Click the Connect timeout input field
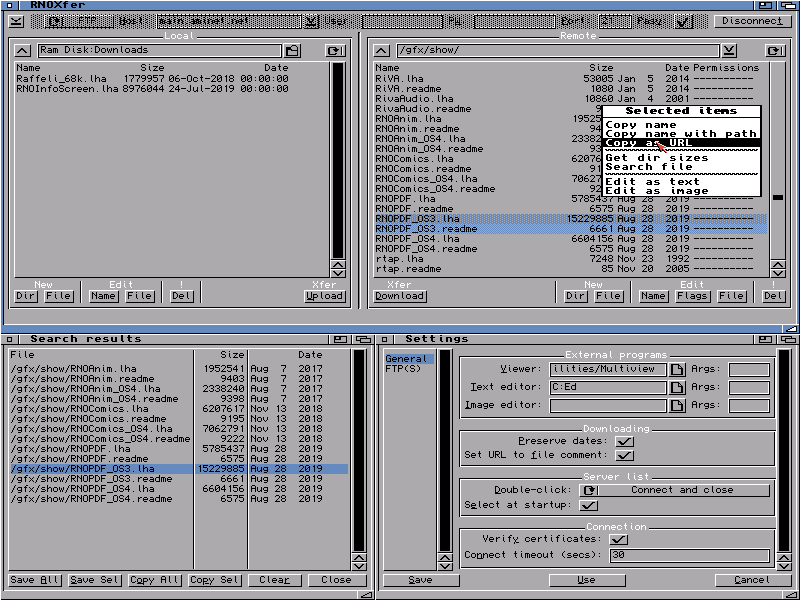The image size is (800, 600). click(x=689, y=556)
